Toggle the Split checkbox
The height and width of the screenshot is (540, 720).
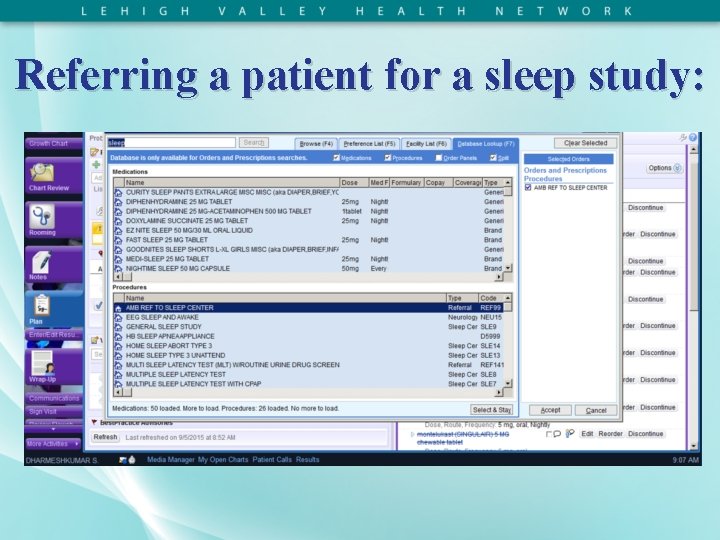point(493,158)
